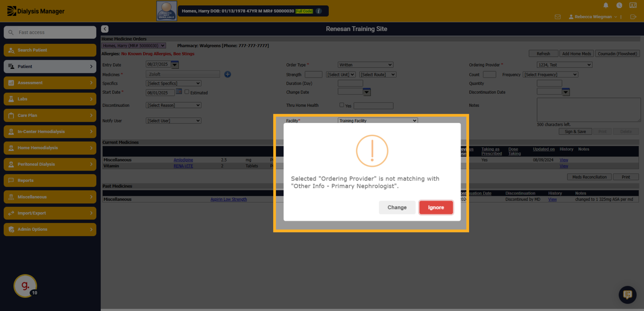Viewport: 644px width, 311px height.
Task: Open the Entry Date picker arrow
Action: [x=175, y=65]
